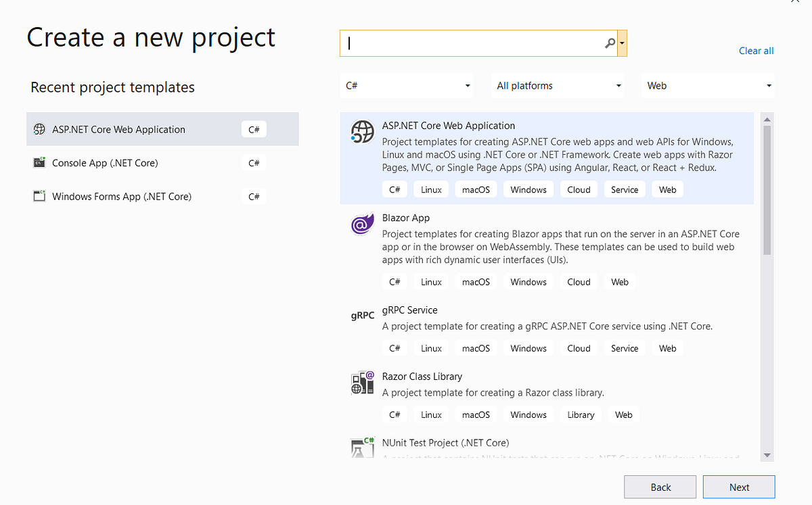Select the gRPC Service template icon

pos(362,315)
